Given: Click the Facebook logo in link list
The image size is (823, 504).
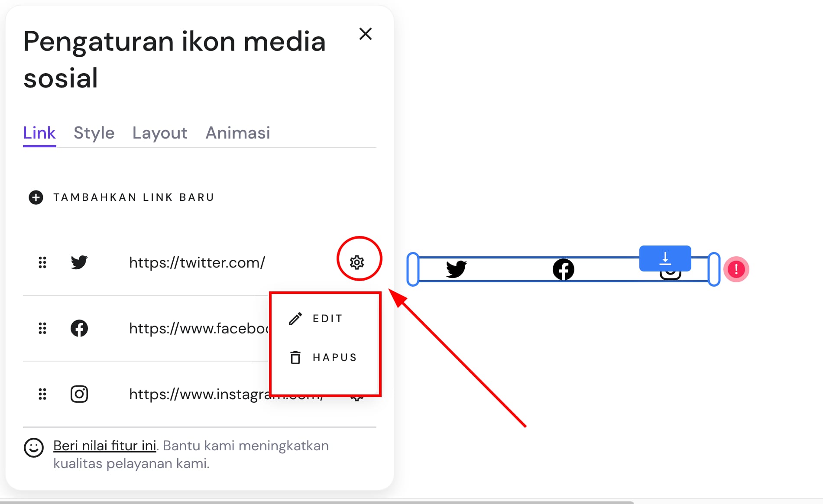Looking at the screenshot, I should tap(79, 328).
